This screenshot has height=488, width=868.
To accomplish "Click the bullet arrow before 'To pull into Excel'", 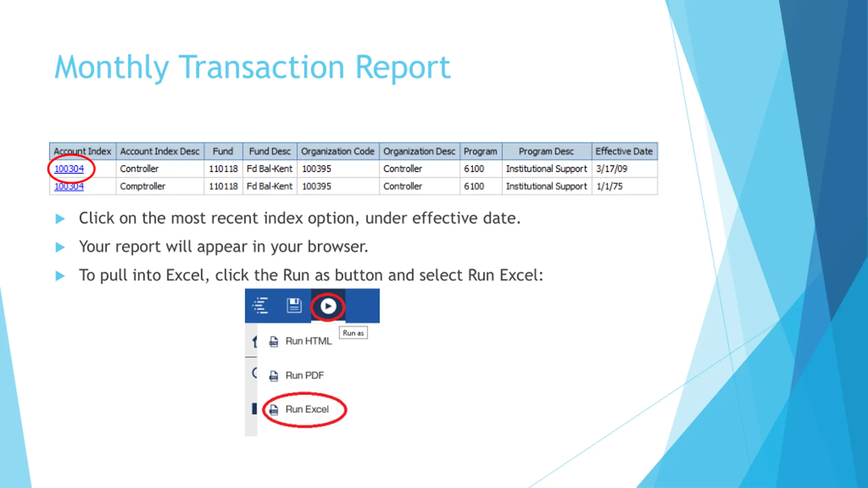I will [x=60, y=276].
